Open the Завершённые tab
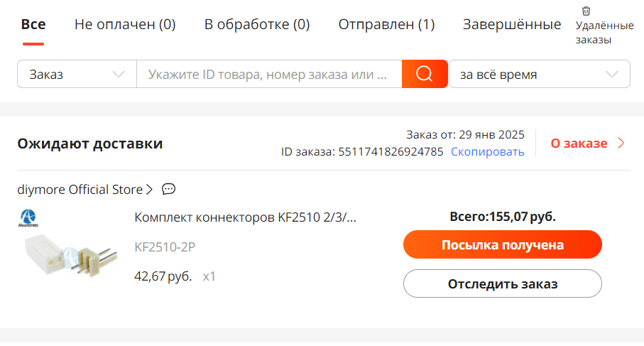Image resolution: width=644 pixels, height=346 pixels. (512, 24)
